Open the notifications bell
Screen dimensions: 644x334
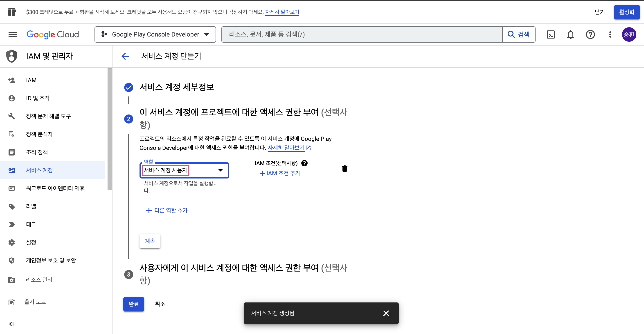tap(570, 34)
